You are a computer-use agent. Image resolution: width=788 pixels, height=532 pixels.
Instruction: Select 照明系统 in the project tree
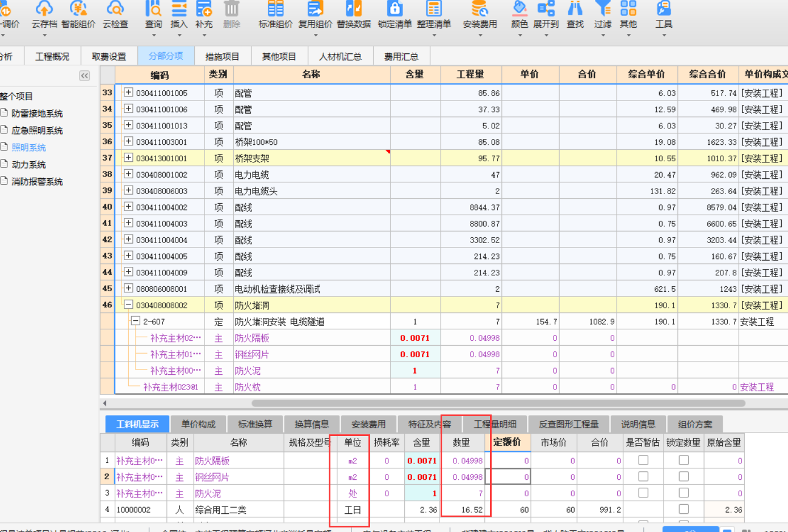pyautogui.click(x=28, y=148)
